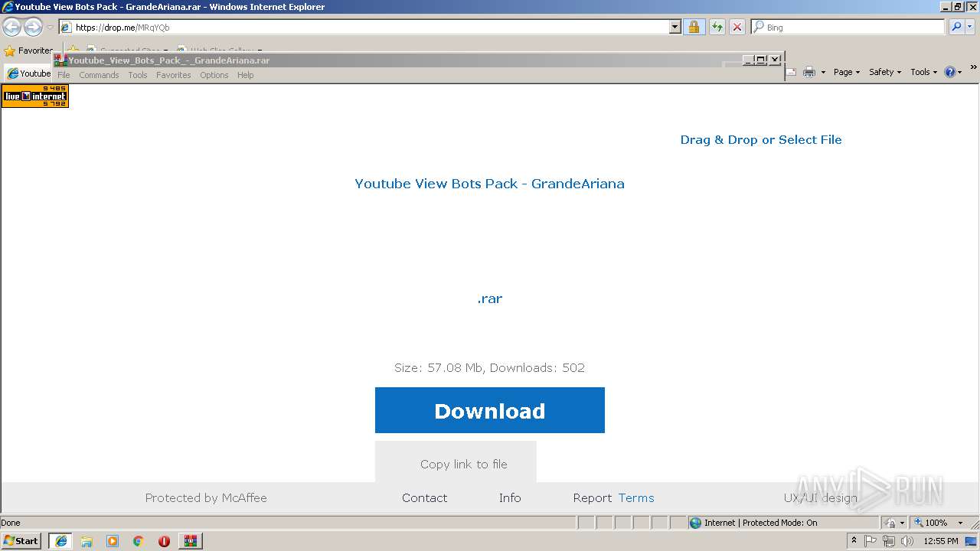Screen dimensions: 980x551
Task: Open the volume speaker tray icon
Action: pos(907,541)
